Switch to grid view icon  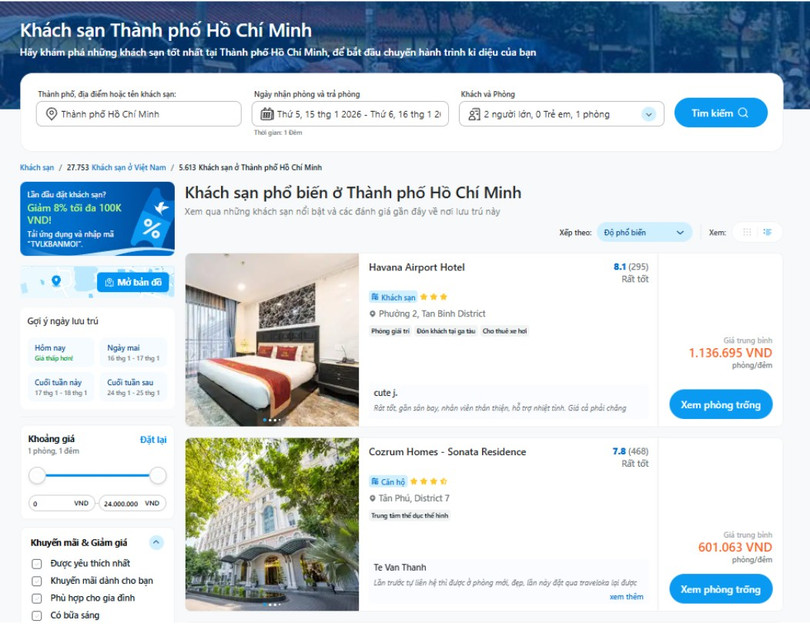click(x=747, y=232)
